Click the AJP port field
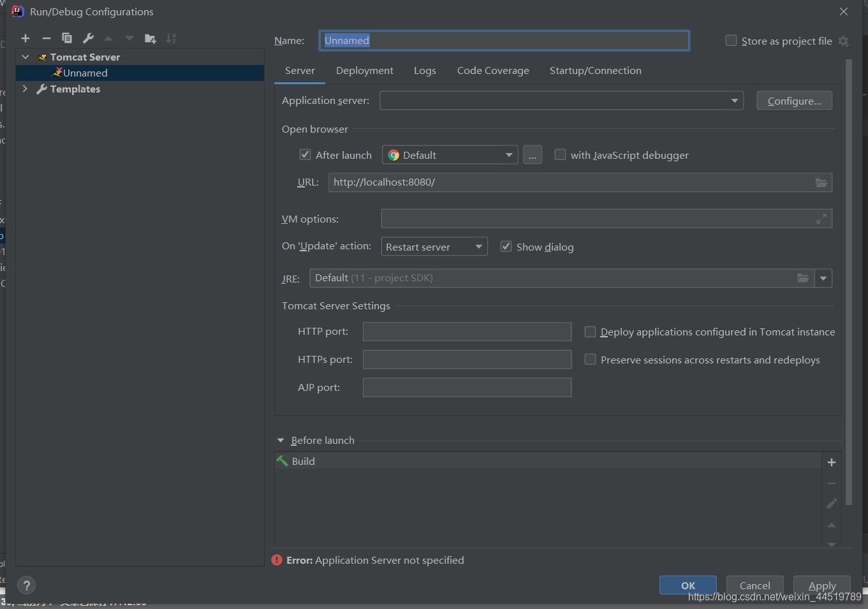The height and width of the screenshot is (609, 868). pos(467,388)
